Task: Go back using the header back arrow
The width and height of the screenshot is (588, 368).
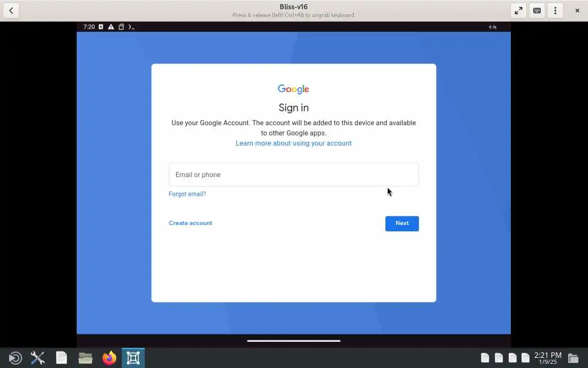Action: [11, 11]
